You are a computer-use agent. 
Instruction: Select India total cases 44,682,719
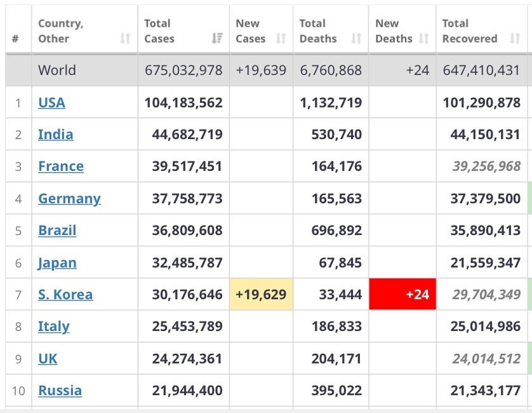187,135
